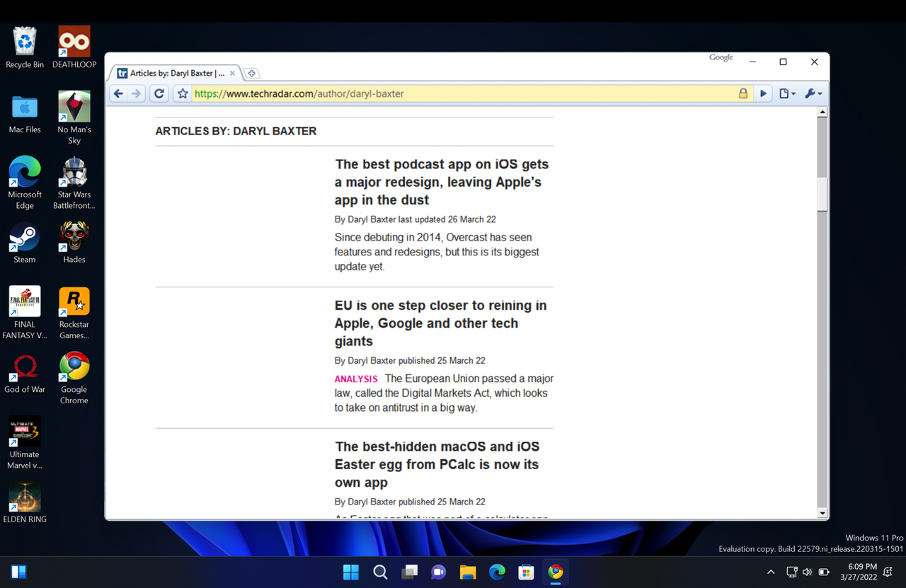Close the Articles by Daryl Baxter tab

(x=232, y=73)
